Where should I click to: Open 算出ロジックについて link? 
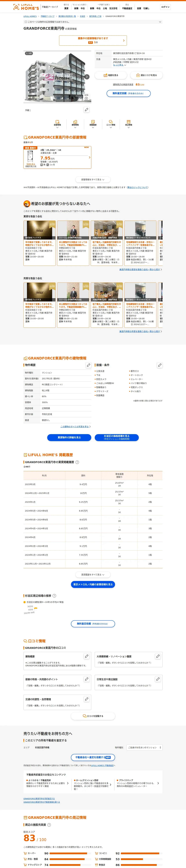click(138, 187)
